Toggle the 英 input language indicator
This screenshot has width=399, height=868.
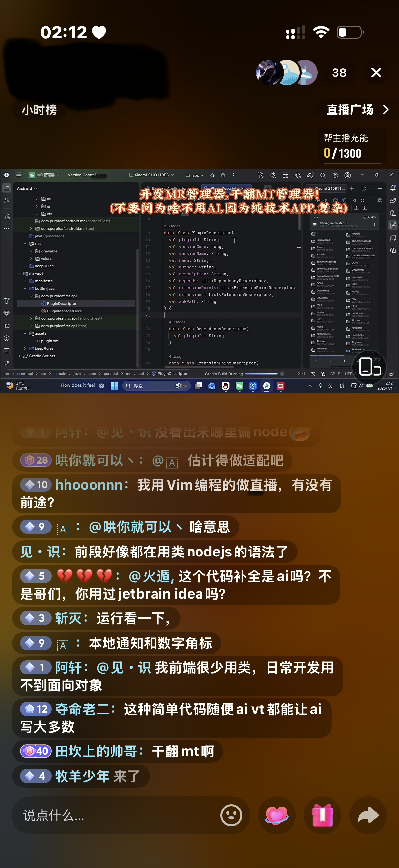tap(330, 386)
